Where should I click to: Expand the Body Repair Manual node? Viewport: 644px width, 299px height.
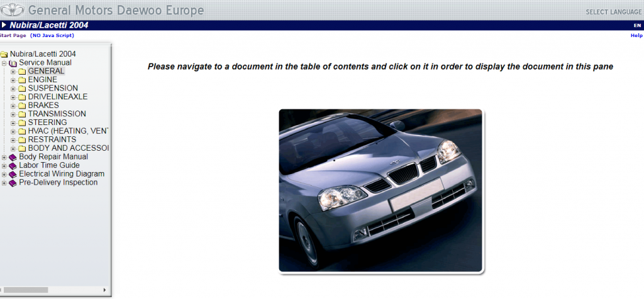coord(4,157)
